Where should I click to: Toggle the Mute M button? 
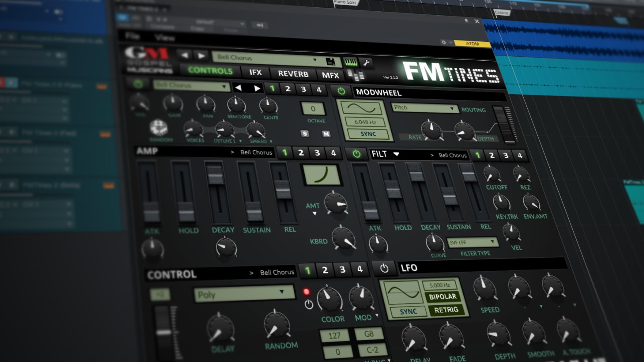[326, 134]
